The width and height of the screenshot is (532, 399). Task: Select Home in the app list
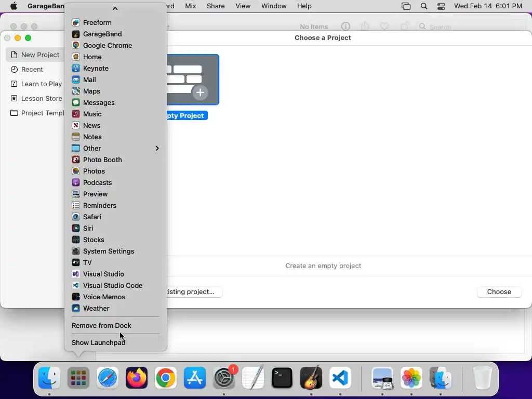115,57
